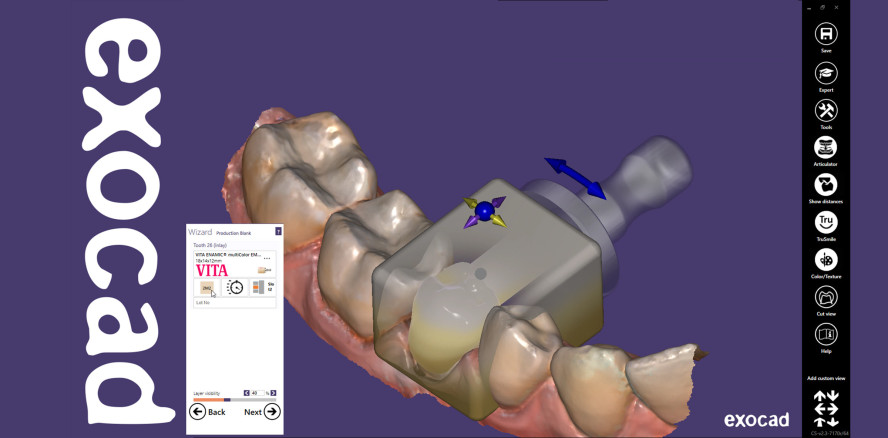This screenshot has width=888, height=438.
Task: Launch the Articulator tool
Action: [x=826, y=148]
